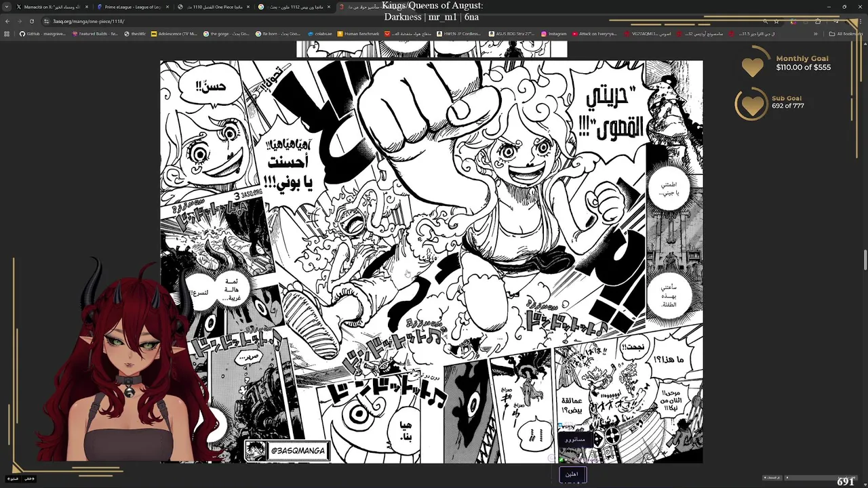Open the Human Benchmark bookmark
Image resolution: width=868 pixels, height=488 pixels.
click(359, 34)
